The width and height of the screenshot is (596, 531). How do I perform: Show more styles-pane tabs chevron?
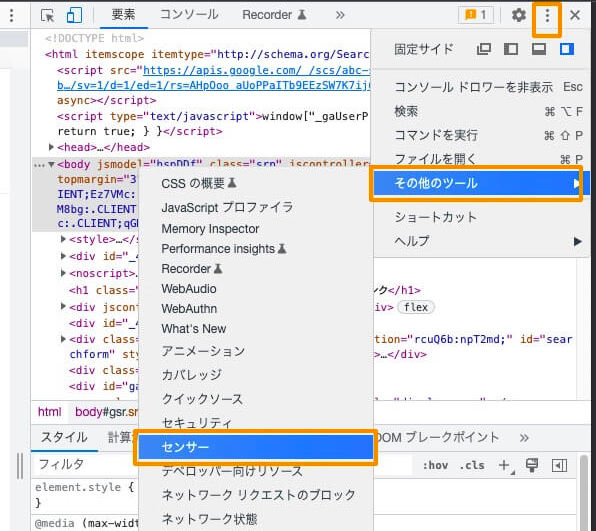(x=524, y=438)
